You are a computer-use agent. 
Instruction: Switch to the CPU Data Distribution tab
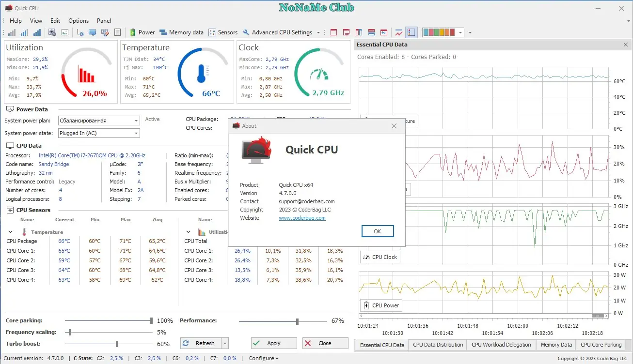pyautogui.click(x=438, y=345)
